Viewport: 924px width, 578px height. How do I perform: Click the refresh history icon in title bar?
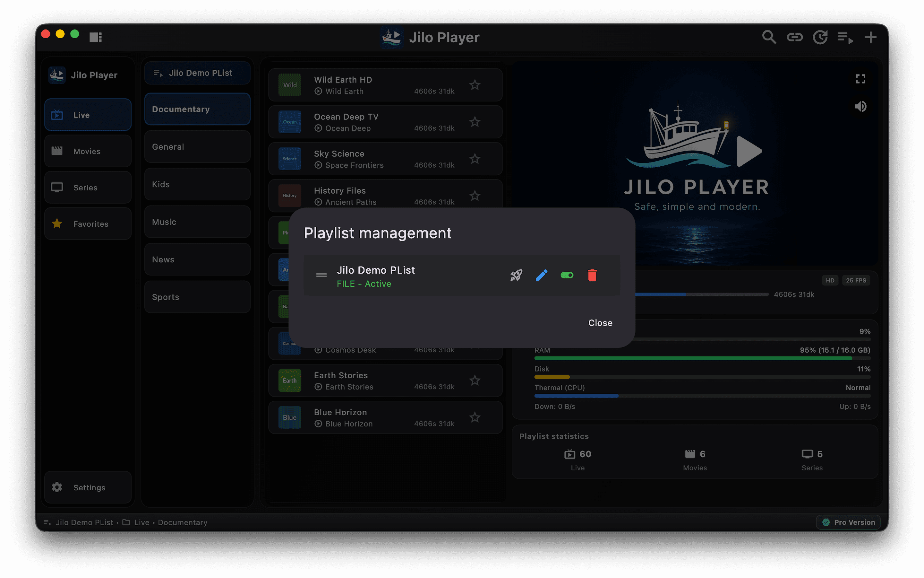820,37
